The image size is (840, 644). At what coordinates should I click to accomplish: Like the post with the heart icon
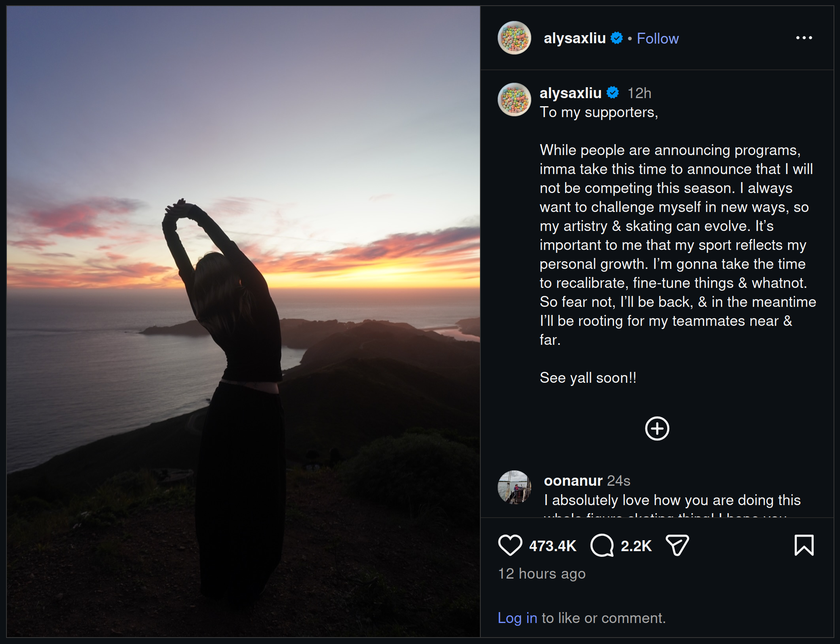[510, 545]
